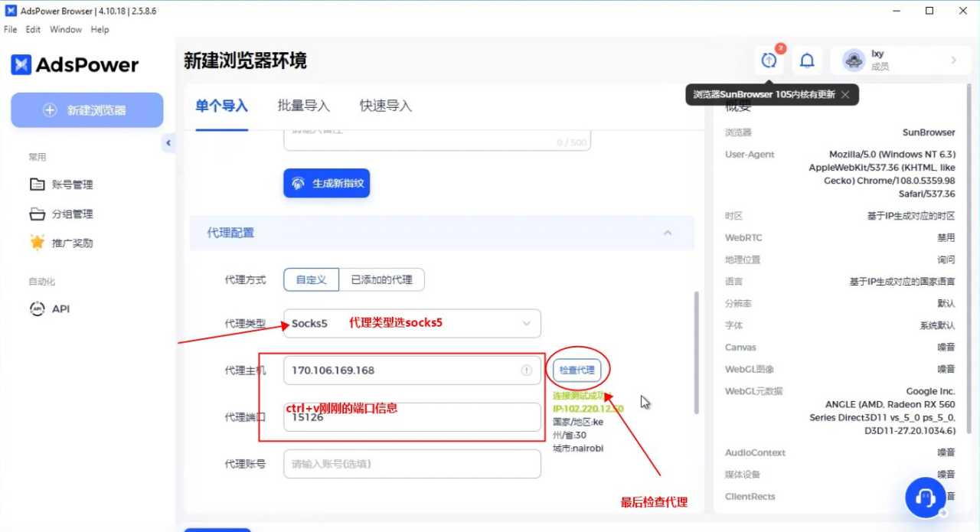Open 分组管理 in the sidebar
The height and width of the screenshot is (532, 980).
point(72,214)
